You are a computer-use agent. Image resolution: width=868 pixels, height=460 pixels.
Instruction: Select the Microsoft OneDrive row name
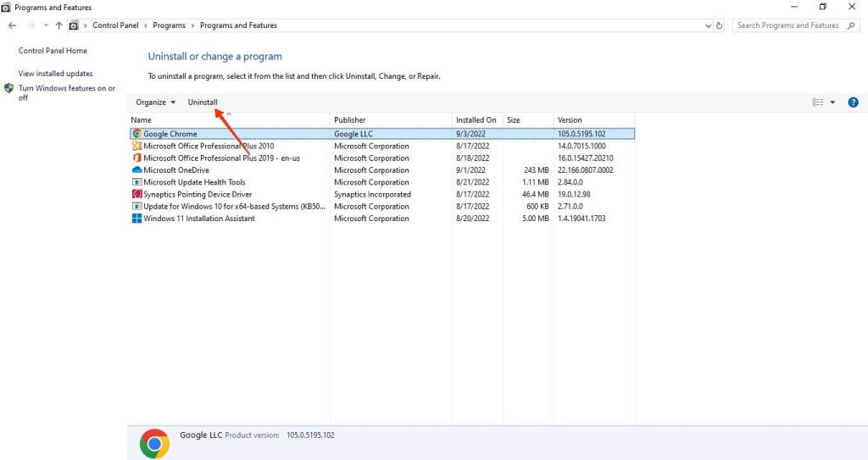[x=176, y=170]
